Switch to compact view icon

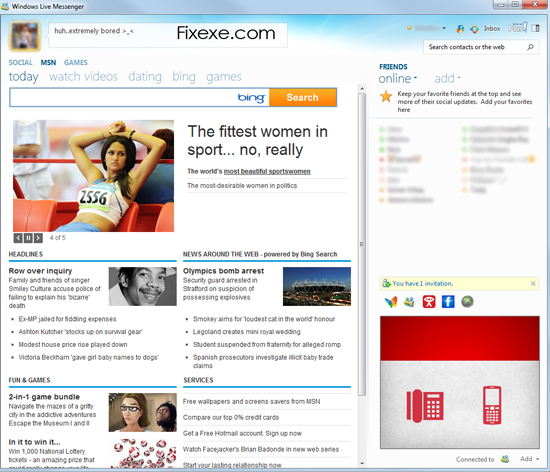(x=536, y=28)
